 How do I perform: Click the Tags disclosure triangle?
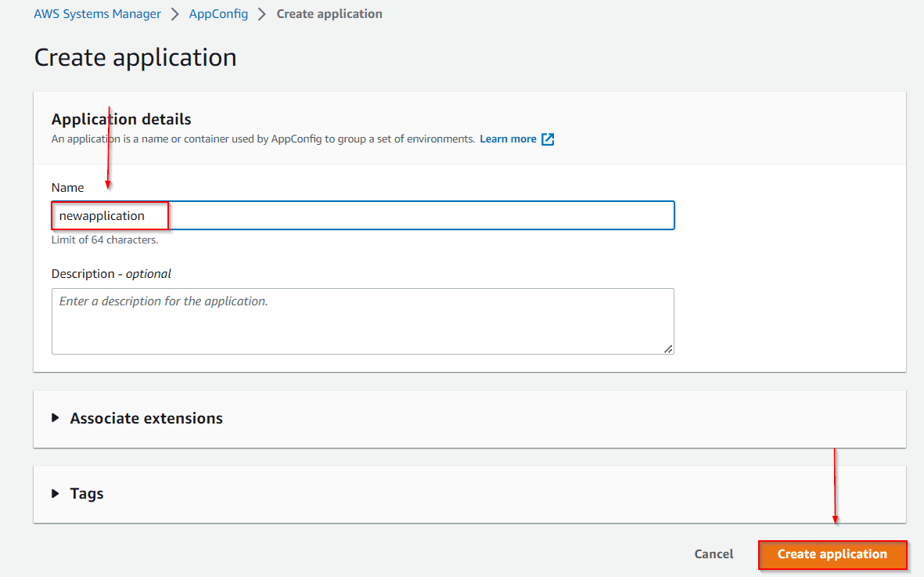(55, 493)
